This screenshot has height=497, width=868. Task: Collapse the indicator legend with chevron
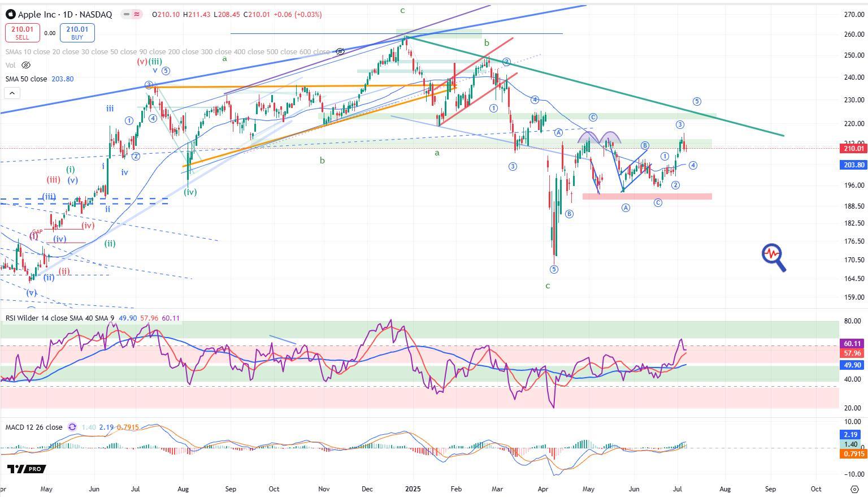coord(12,93)
